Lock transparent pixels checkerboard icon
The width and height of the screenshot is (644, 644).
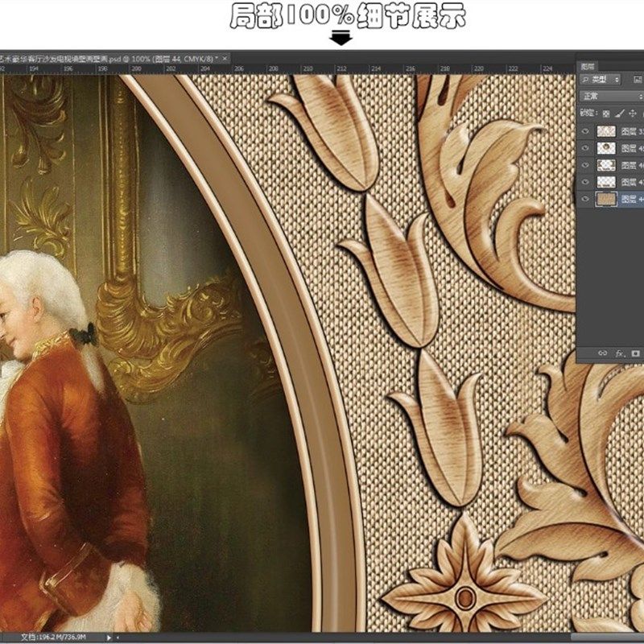pos(606,114)
